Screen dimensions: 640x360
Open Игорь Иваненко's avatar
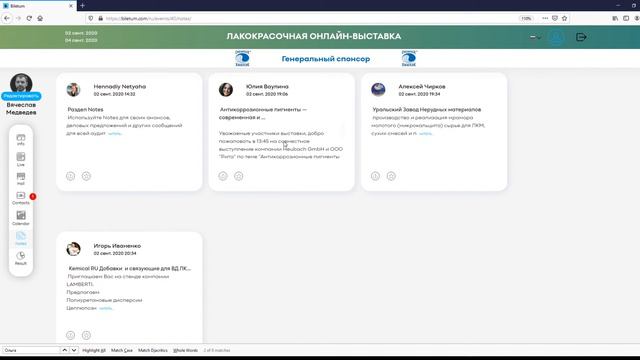73,249
